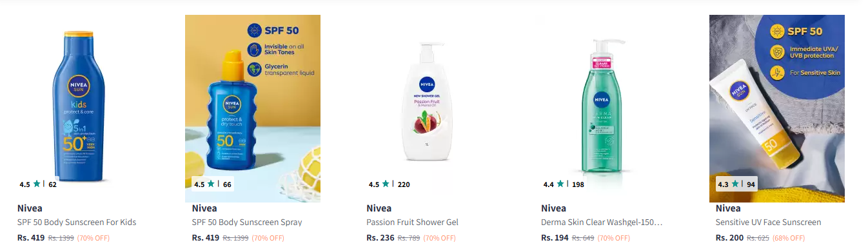This screenshot has width=868, height=247.
Task: Click the star rating icon beside 62
Action: click(x=37, y=184)
